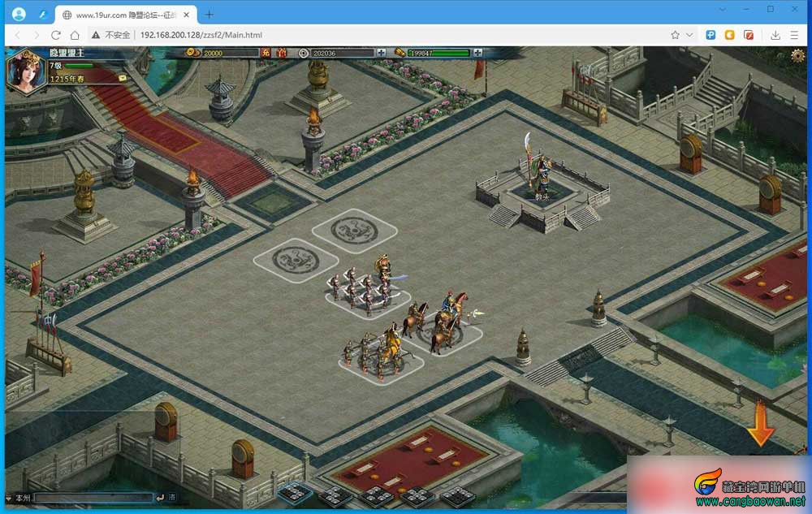
Task: Select the fifth formation layout icon
Action: (x=458, y=496)
